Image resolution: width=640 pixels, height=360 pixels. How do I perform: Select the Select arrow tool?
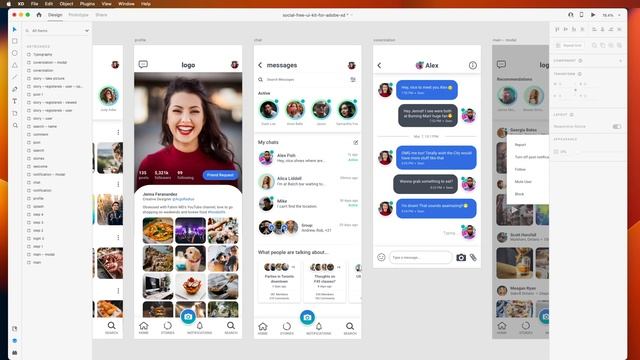pyautogui.click(x=14, y=30)
